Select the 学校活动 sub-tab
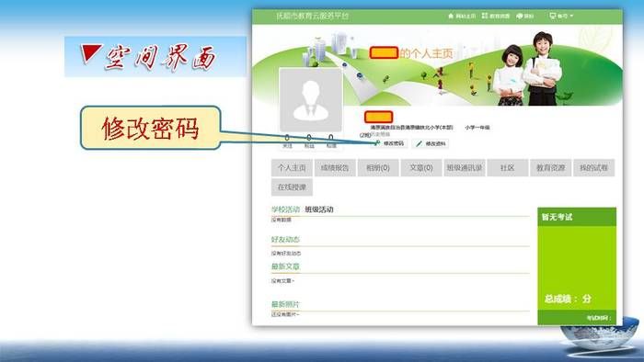The image size is (644, 362). [x=285, y=209]
